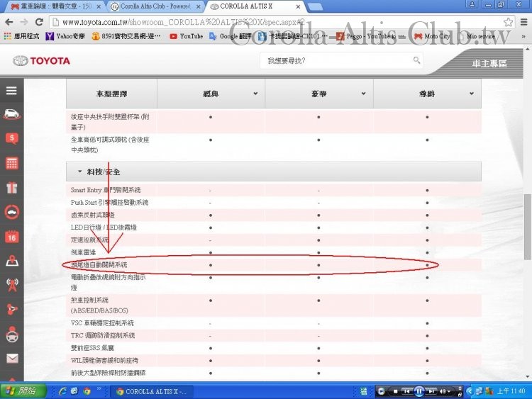Viewport: 532px width, 399px height.
Task: Click COROLLA ALTIS X taskbar button
Action: coord(152,391)
